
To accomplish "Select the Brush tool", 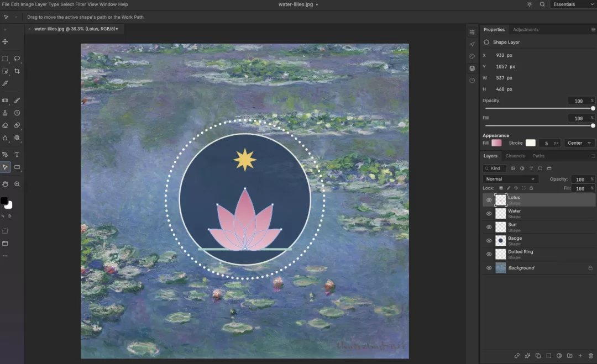I will tap(17, 101).
